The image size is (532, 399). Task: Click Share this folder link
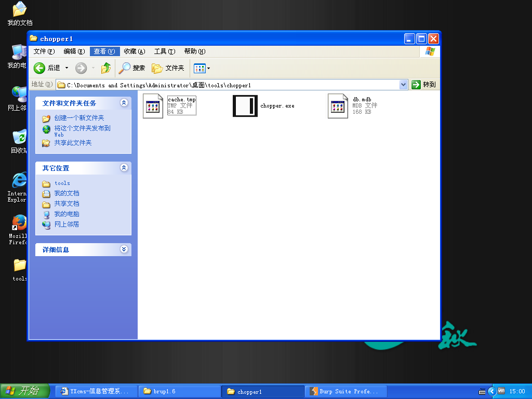coord(73,143)
